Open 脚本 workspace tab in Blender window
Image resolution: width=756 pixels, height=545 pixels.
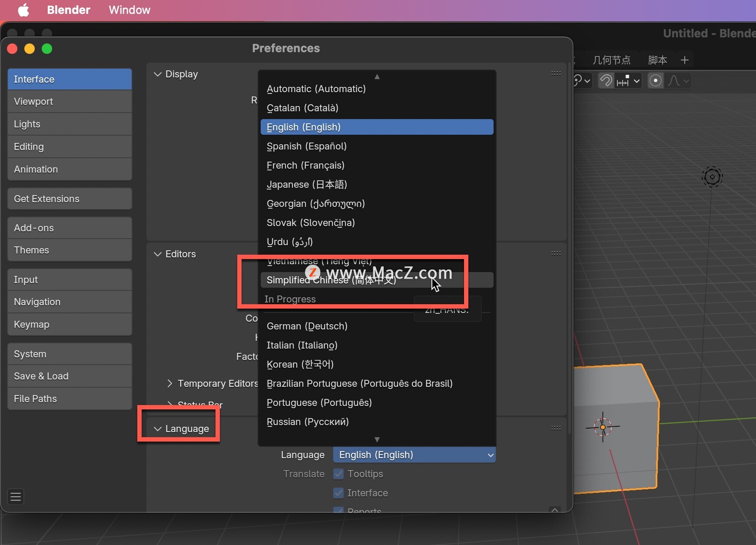pos(657,60)
